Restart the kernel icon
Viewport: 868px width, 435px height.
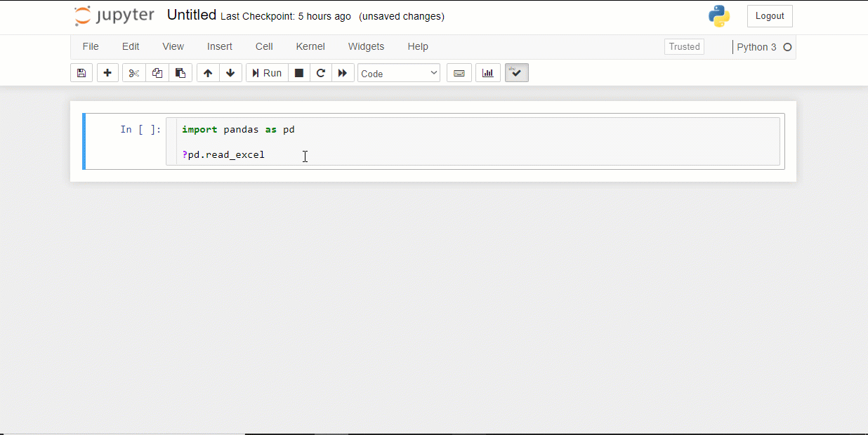321,73
